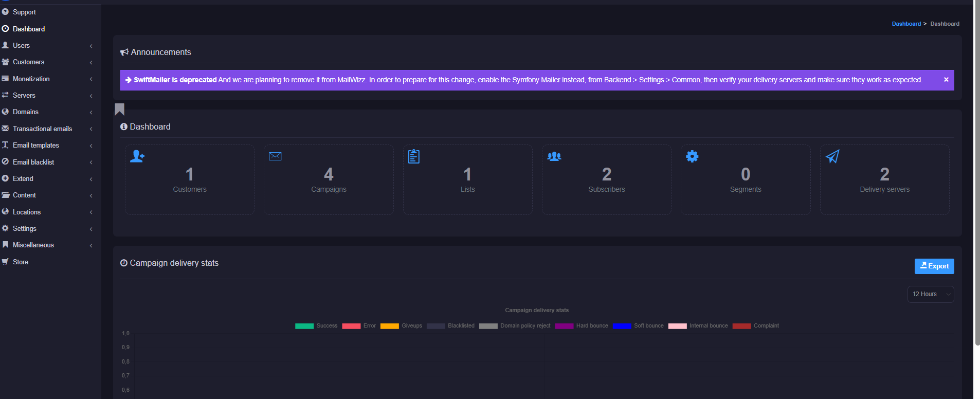This screenshot has width=980, height=399.
Task: Open the Campaigns count card
Action: [x=329, y=179]
